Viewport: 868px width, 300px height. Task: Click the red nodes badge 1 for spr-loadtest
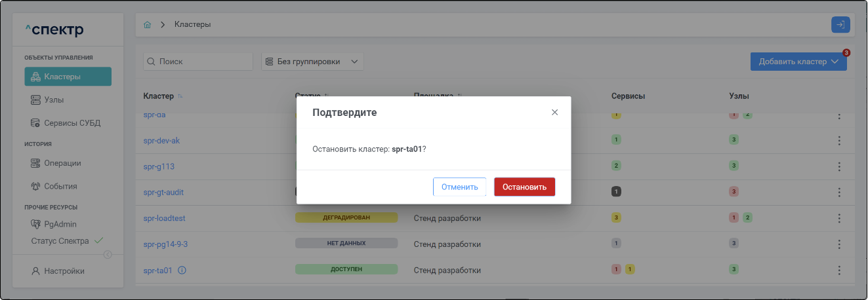(x=734, y=217)
